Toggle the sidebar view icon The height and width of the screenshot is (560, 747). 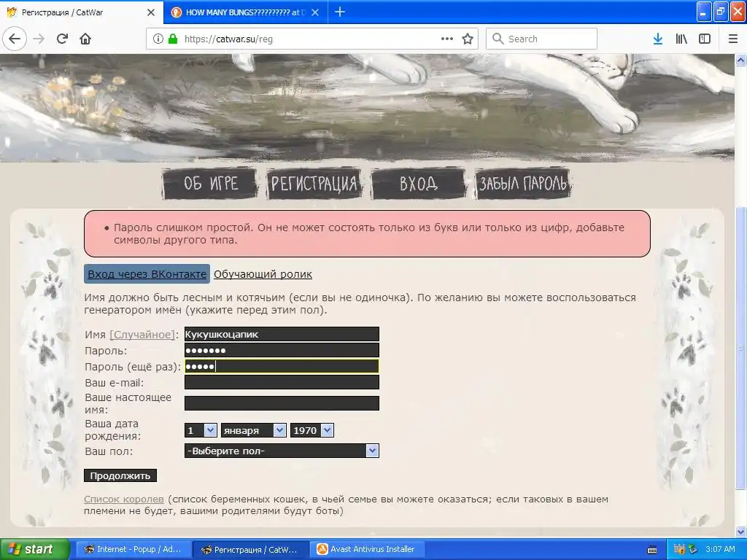coord(705,39)
